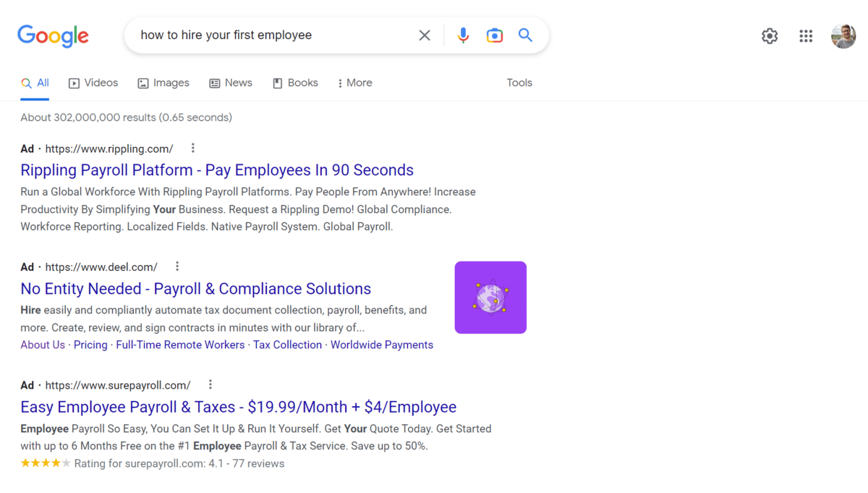The width and height of the screenshot is (868, 493).
Task: Start voice search with microphone icon
Action: click(x=463, y=35)
